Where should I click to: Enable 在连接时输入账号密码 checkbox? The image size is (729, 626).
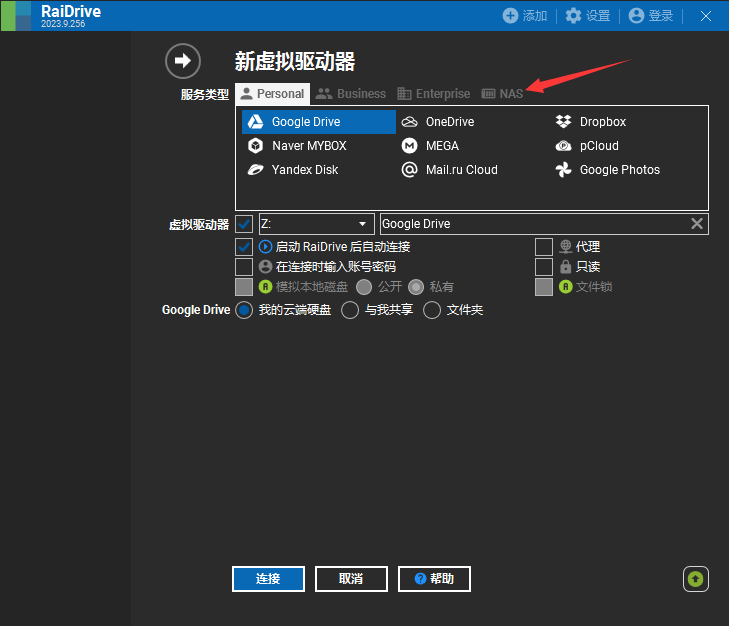244,267
